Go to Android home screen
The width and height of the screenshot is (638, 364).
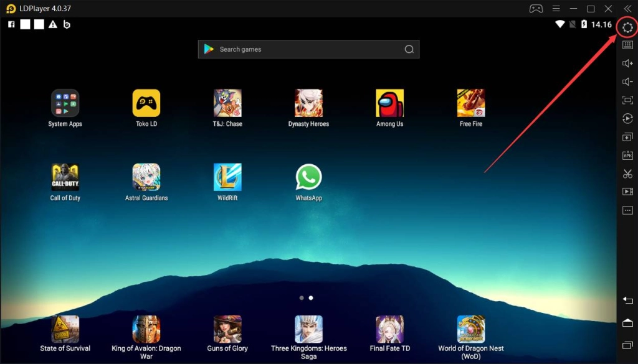(627, 322)
